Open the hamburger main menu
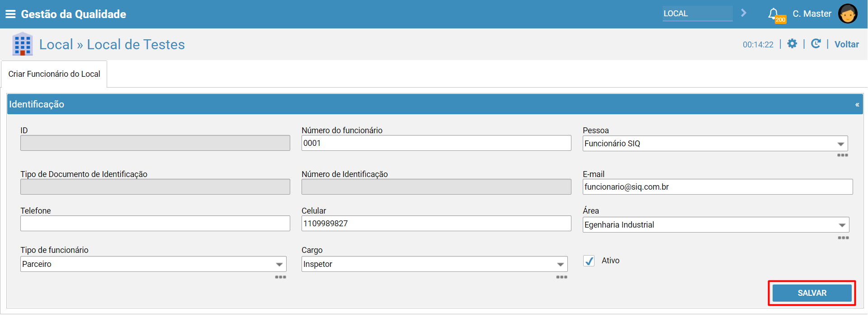The height and width of the screenshot is (317, 868). click(10, 14)
